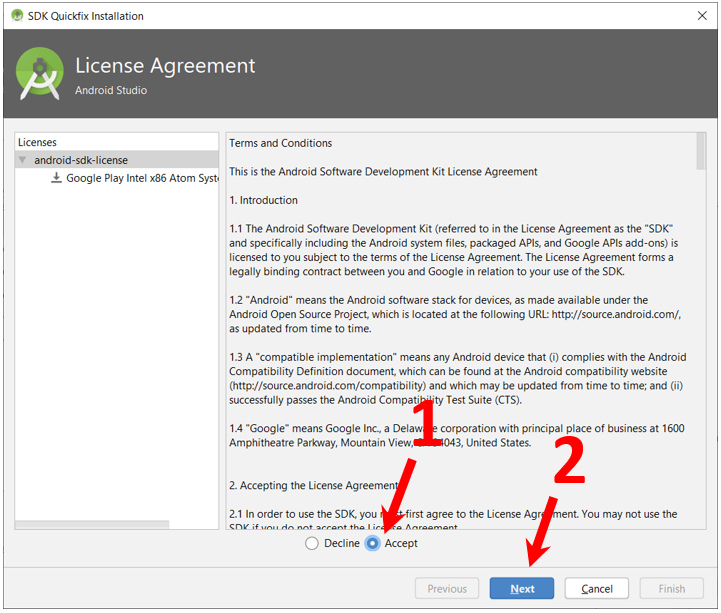721x613 pixels.
Task: Click paragraph 1.3 about compatible implementation
Action: coord(458,378)
